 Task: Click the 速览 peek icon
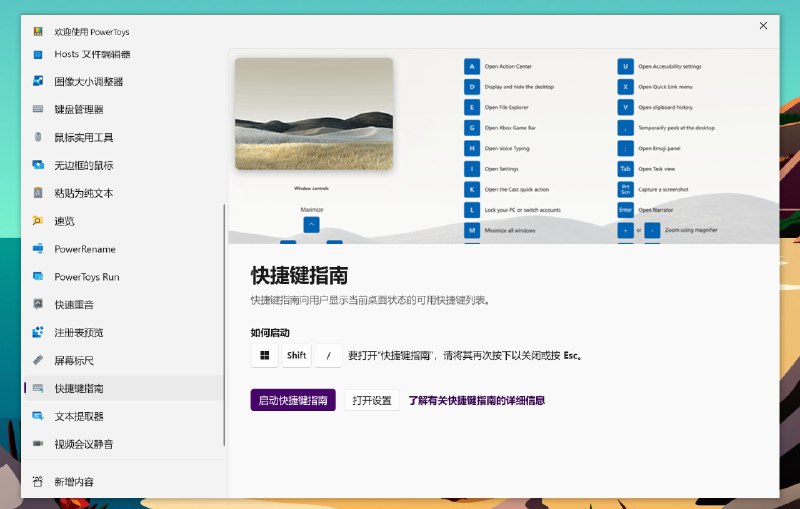point(38,220)
